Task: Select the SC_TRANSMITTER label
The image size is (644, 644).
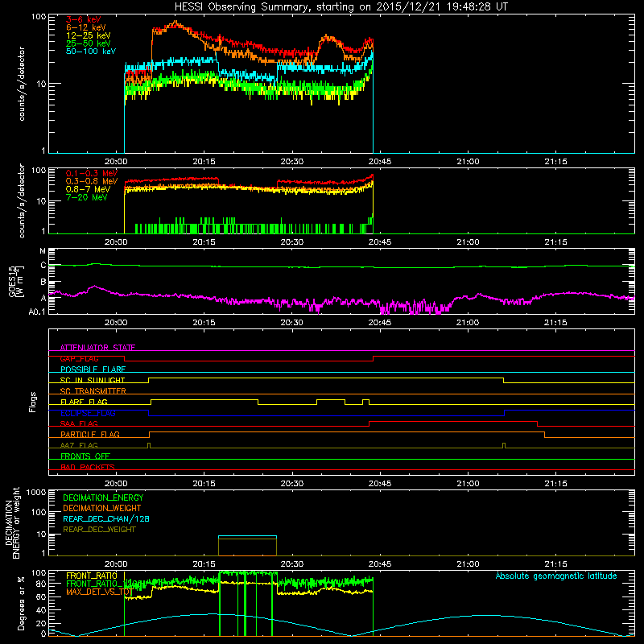Action: (93, 391)
